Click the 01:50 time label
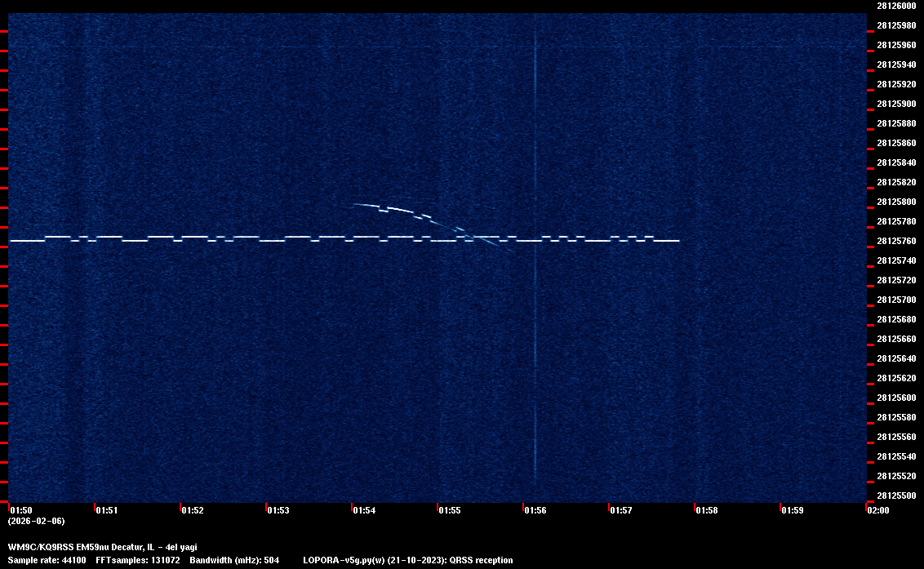924x569 pixels. 20,510
